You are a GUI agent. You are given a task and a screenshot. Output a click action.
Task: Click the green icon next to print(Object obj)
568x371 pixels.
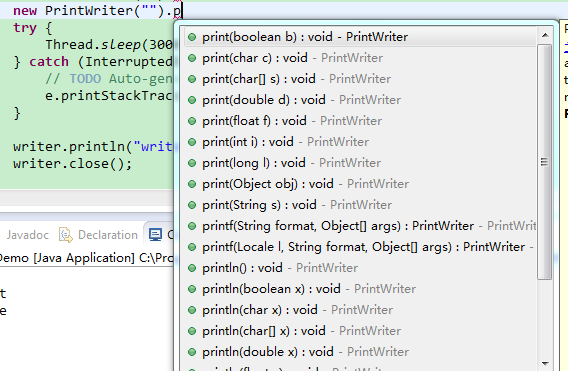click(x=192, y=184)
